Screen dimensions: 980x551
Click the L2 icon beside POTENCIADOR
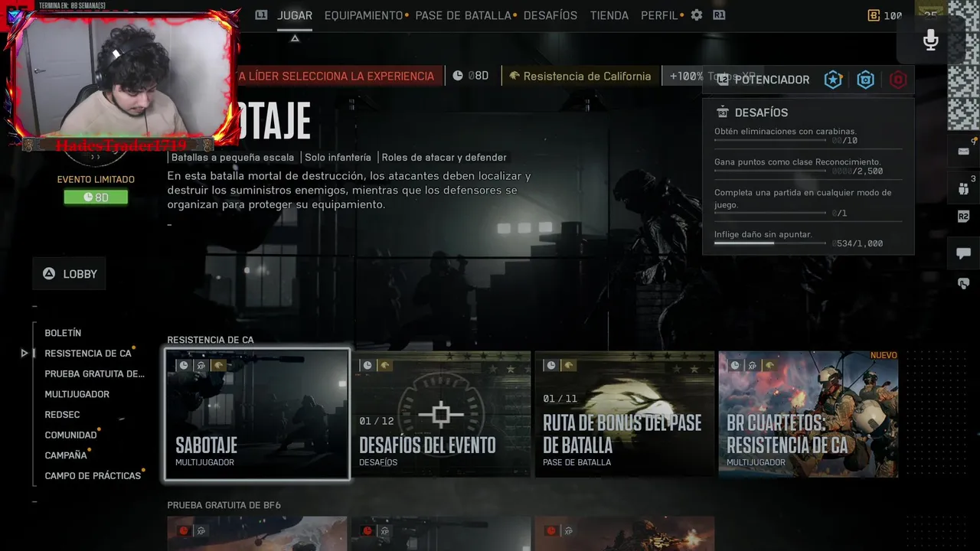click(x=723, y=80)
